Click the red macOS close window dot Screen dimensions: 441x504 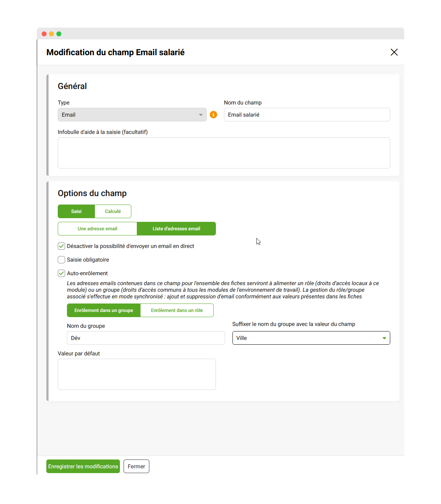pyautogui.click(x=44, y=34)
